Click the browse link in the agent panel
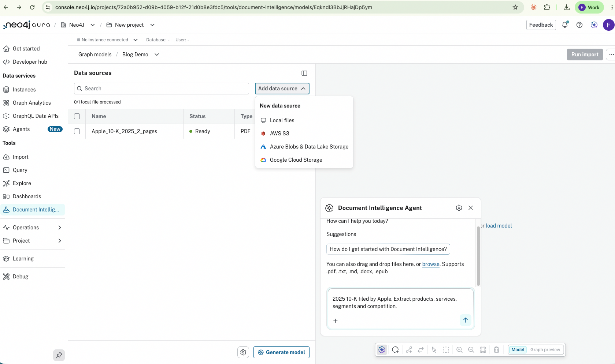The image size is (615, 364). point(431,264)
